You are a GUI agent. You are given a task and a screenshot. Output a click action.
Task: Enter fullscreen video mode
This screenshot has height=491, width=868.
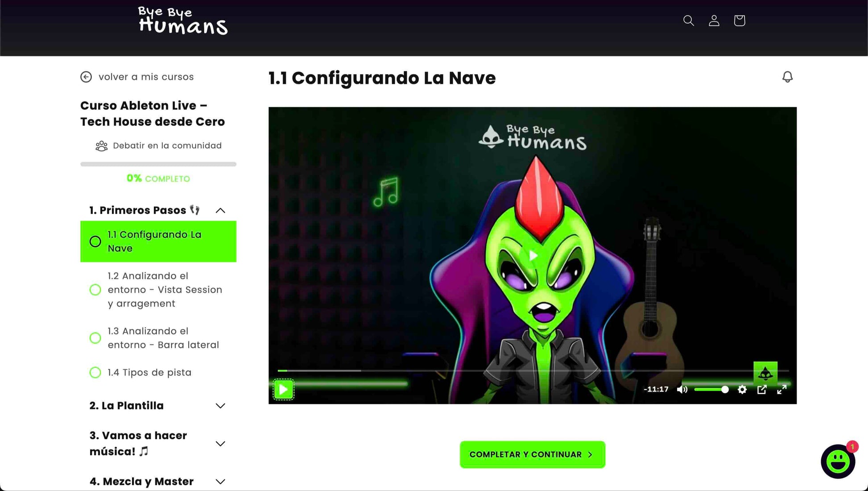[x=781, y=390]
